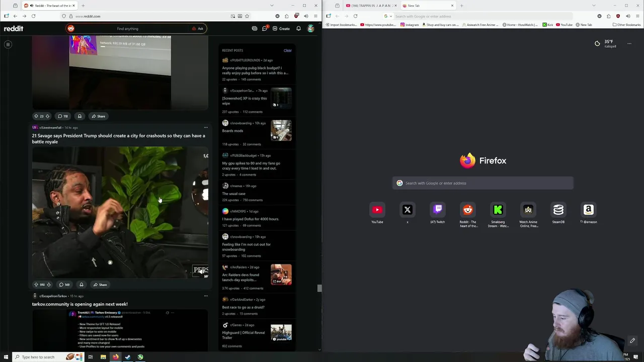Bookmark the Reddit page with star
Screen dimensions: 644x362
tap(247, 16)
